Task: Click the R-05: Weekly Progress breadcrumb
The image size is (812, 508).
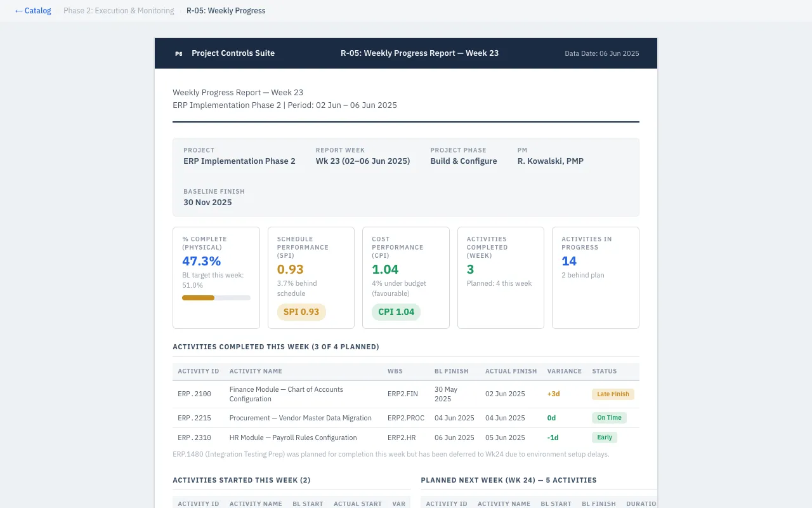Action: coord(226,11)
